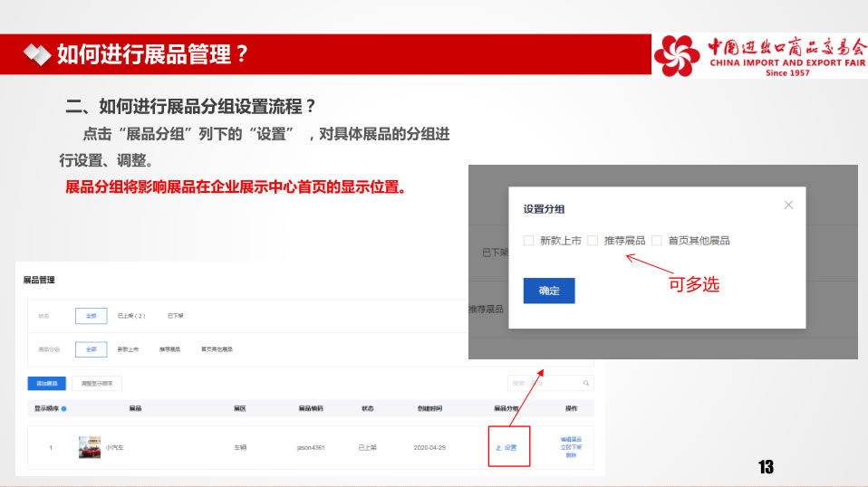Open the 小汽车 product thumbnail
Screen dimensions: 868x487
(x=90, y=448)
